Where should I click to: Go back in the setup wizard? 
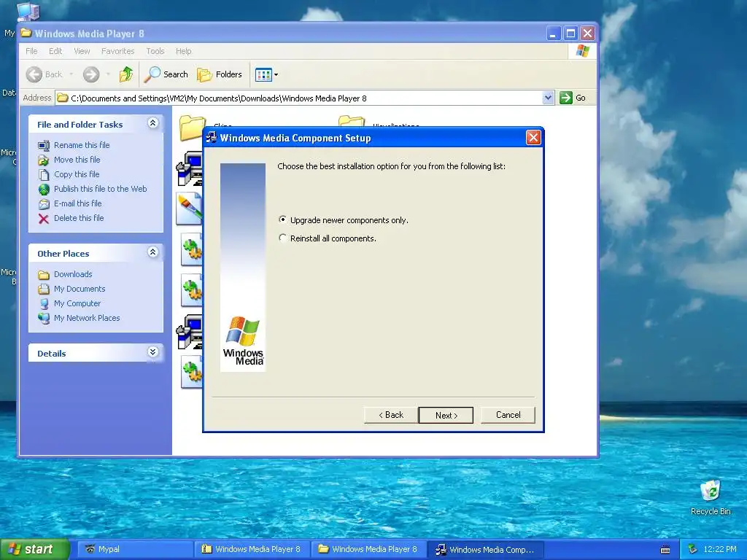(391, 415)
